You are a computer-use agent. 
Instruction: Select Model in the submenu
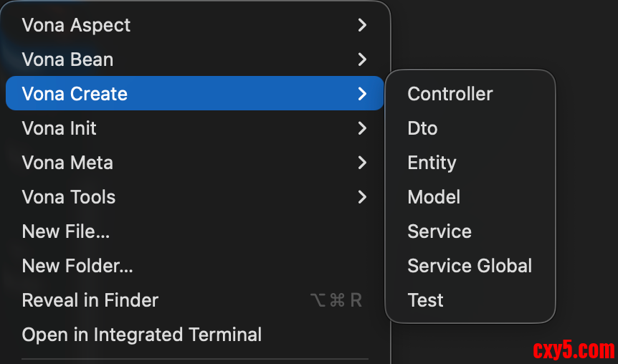click(434, 197)
